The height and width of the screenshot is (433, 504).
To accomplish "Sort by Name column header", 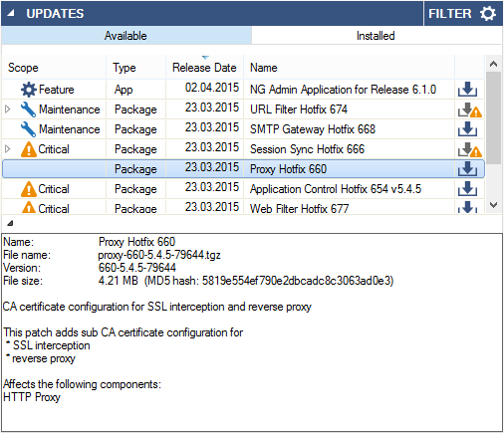I will pos(349,68).
